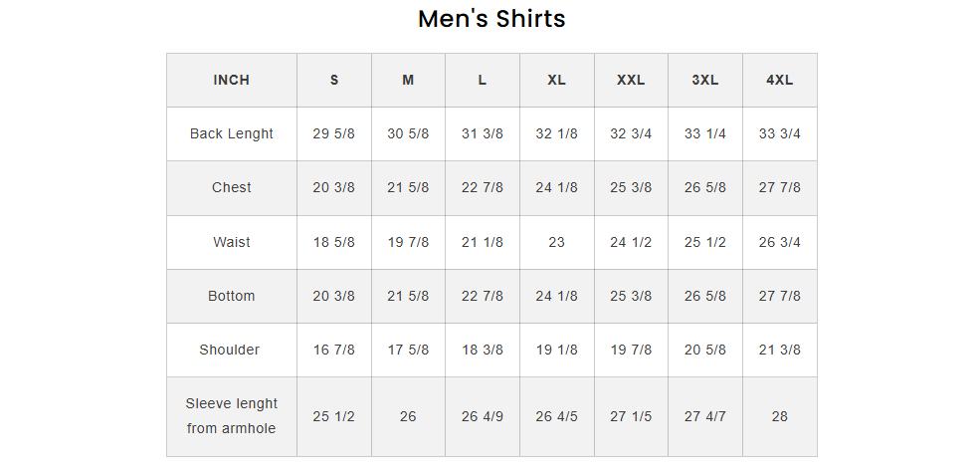Select Back Lenght value for size S
Viewport: 980px width, 474px height.
[334, 134]
